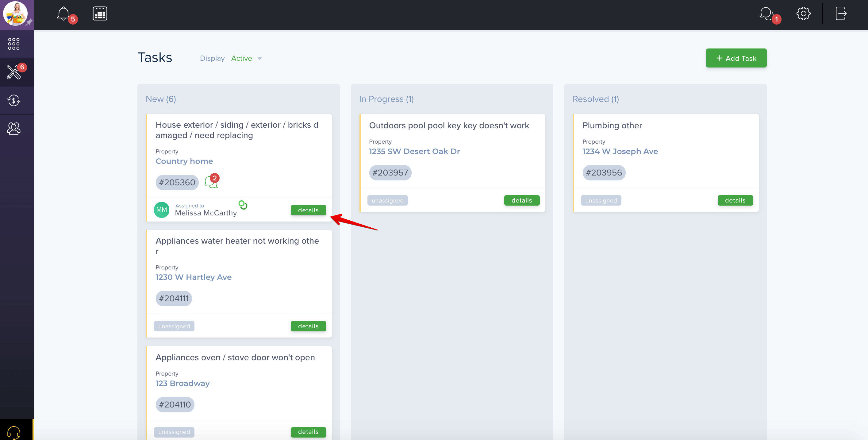
Task: Open details for Plumbing other task
Action: point(735,200)
